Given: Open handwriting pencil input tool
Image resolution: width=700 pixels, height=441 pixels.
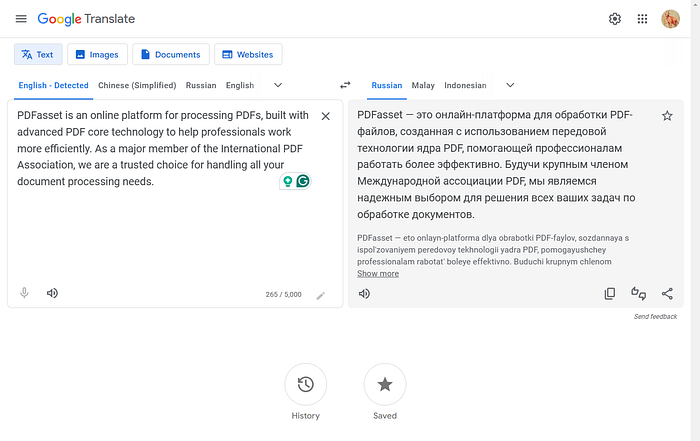Looking at the screenshot, I should [321, 295].
